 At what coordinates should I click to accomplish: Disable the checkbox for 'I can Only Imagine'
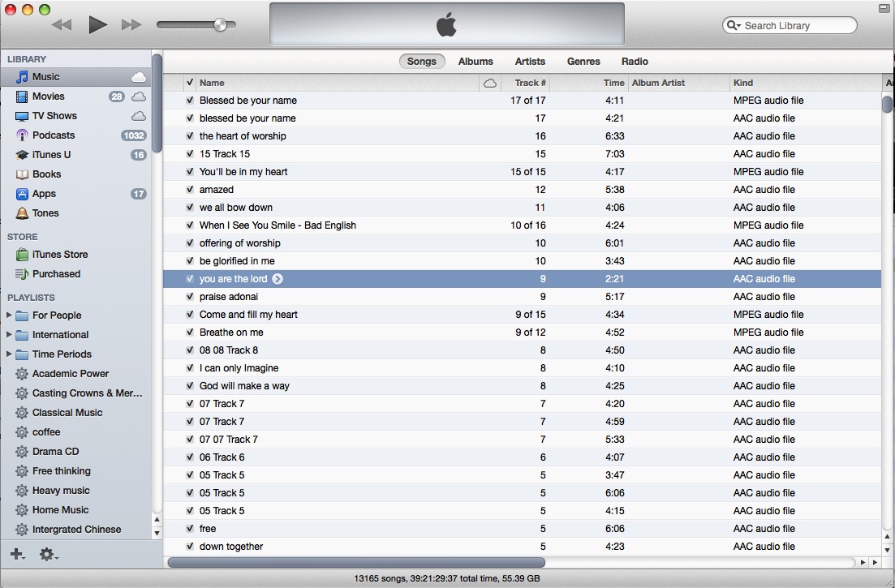click(x=189, y=367)
